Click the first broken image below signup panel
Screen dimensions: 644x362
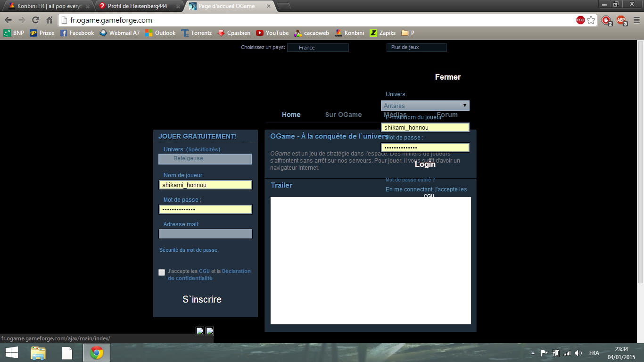pos(200,331)
